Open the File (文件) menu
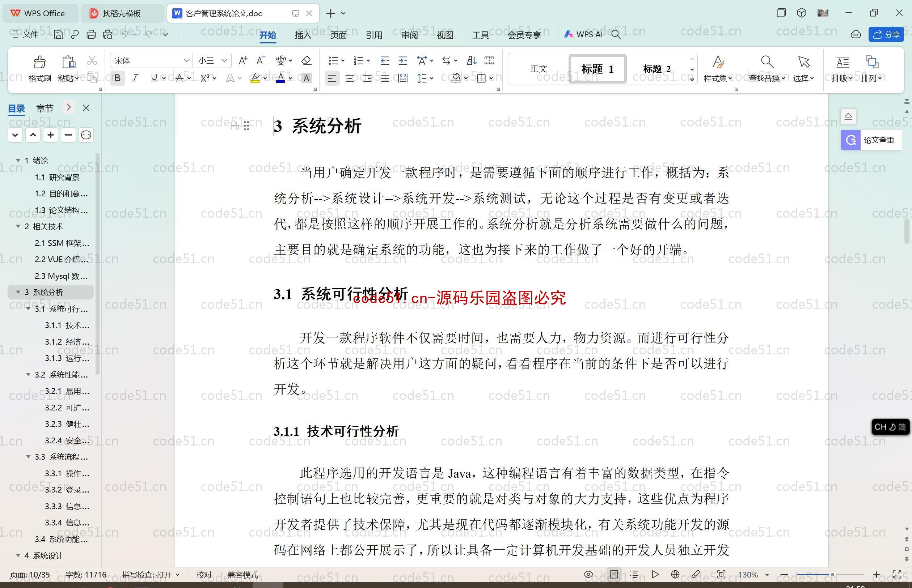The height and width of the screenshot is (588, 912). point(25,34)
